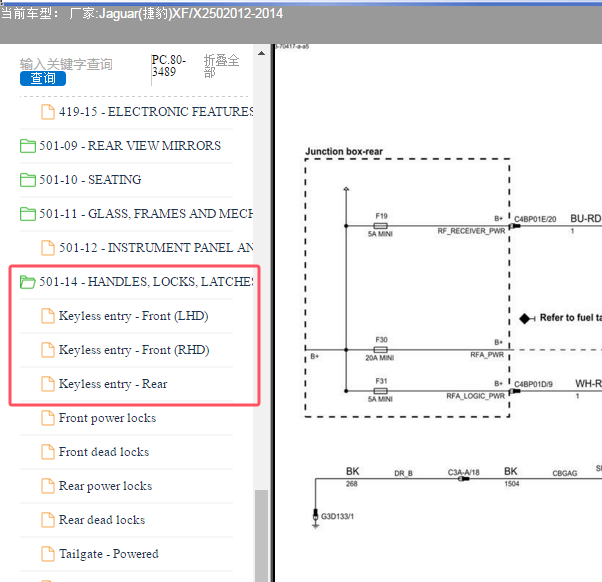Click the RF_RECEIVER_PWR label
The image size is (602, 582).
(x=471, y=231)
